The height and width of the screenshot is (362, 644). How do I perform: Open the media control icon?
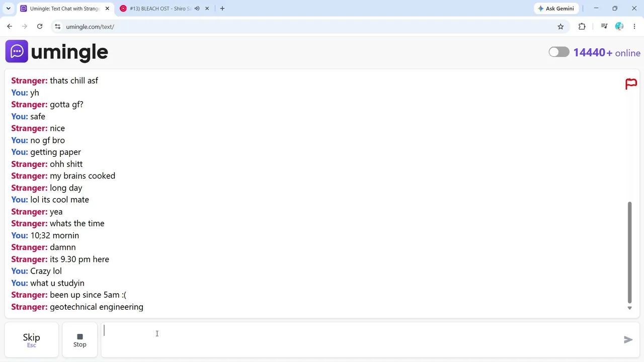[604, 27]
